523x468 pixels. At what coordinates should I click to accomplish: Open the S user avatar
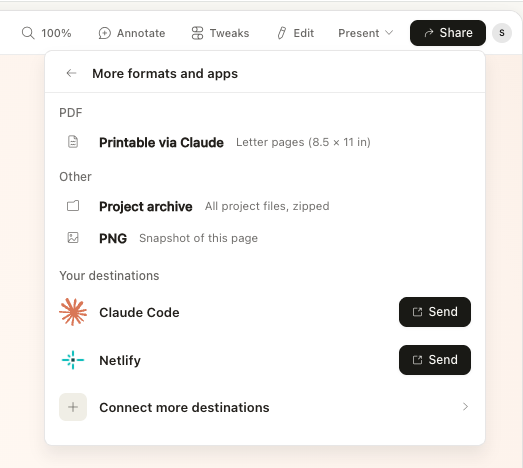[502, 33]
